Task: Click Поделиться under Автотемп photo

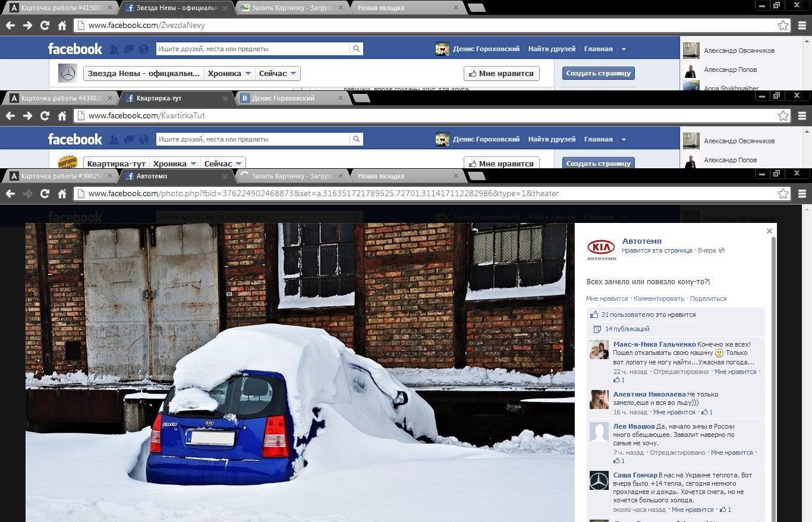Action: (x=709, y=298)
